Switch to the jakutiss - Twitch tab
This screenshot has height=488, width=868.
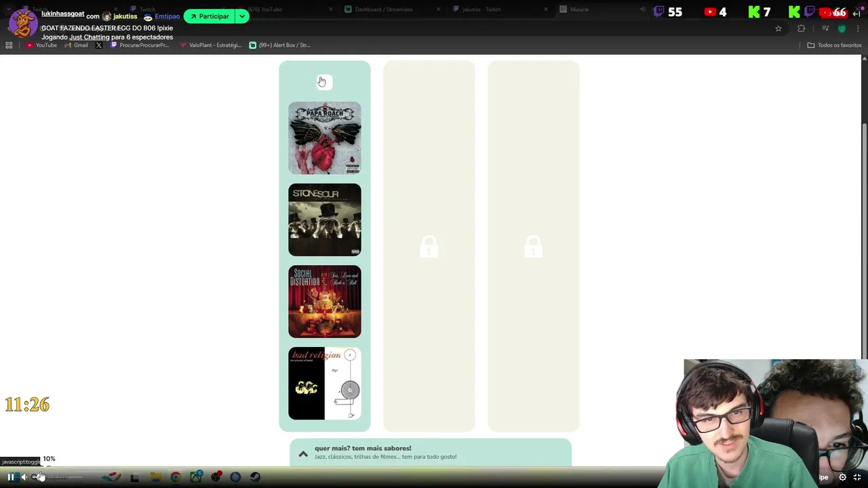(499, 9)
